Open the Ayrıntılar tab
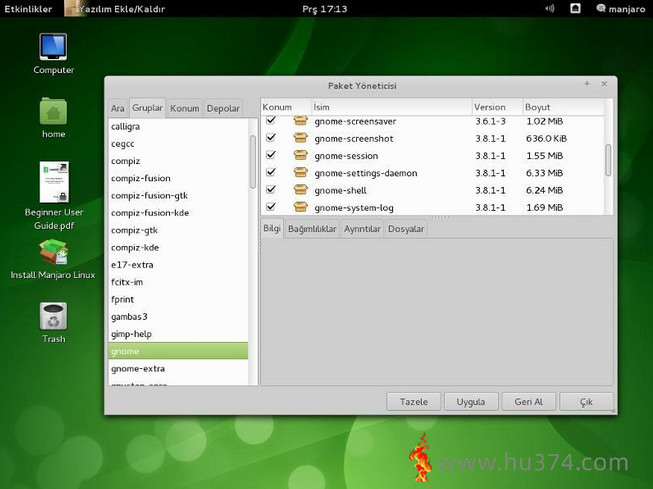Image resolution: width=653 pixels, height=489 pixels. point(362,229)
